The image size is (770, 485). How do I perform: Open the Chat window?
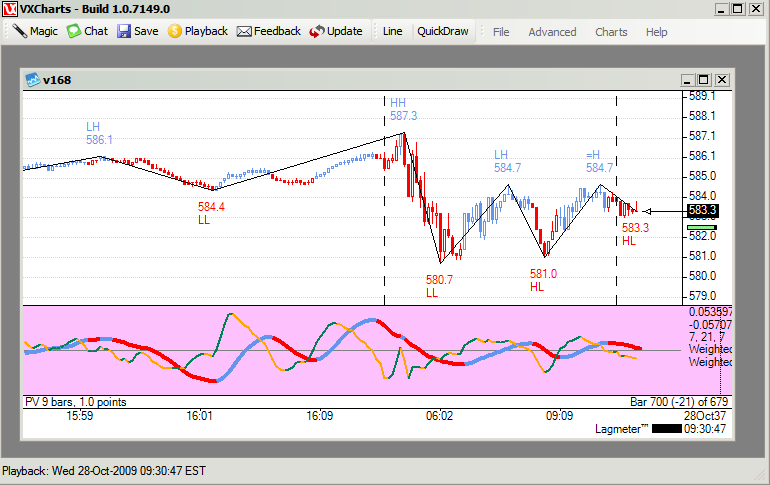pos(87,31)
